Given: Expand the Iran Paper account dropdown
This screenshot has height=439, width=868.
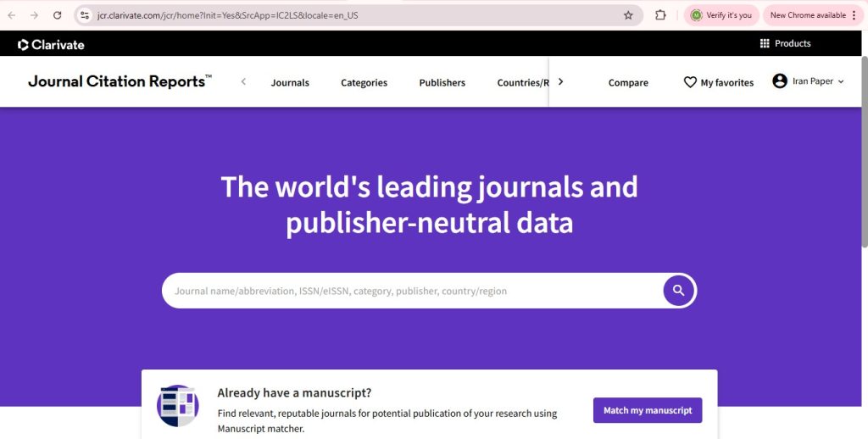Looking at the screenshot, I should (x=841, y=81).
